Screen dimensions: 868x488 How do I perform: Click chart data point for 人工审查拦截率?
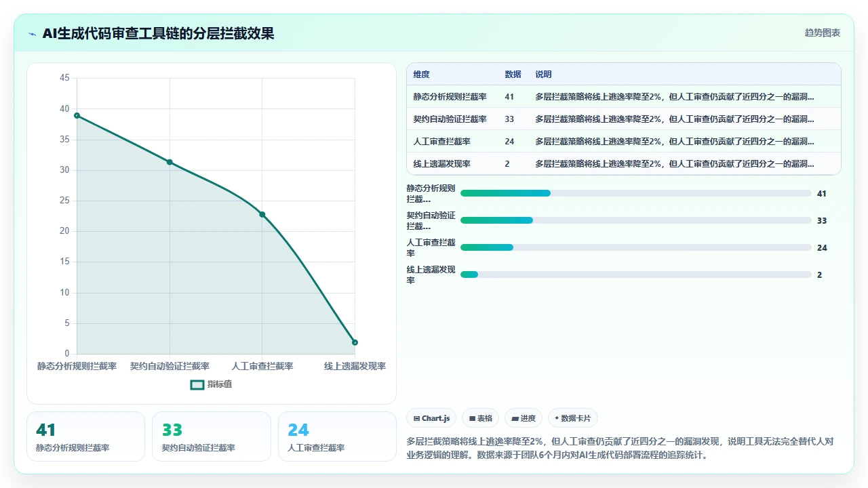click(x=262, y=214)
